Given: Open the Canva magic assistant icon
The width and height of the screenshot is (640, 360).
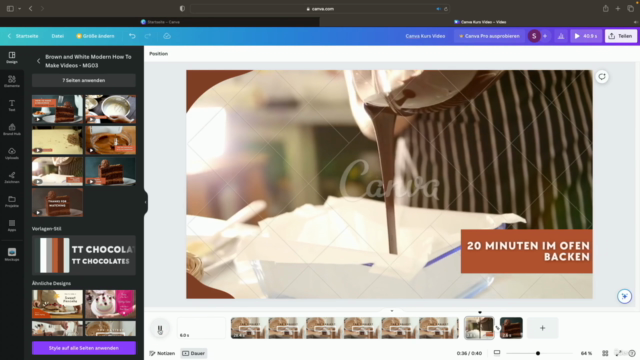Looking at the screenshot, I should pos(624,296).
